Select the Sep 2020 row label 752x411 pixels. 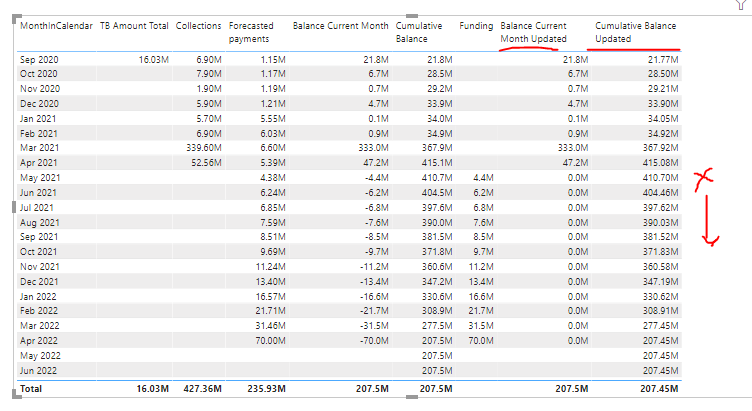tap(39, 59)
